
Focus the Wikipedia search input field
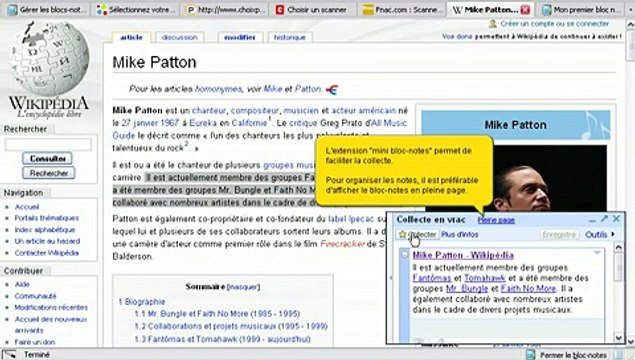[x=48, y=145]
